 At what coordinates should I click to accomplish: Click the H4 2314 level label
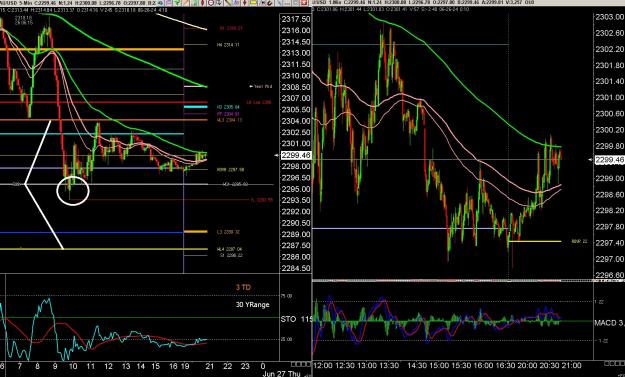coord(228,45)
